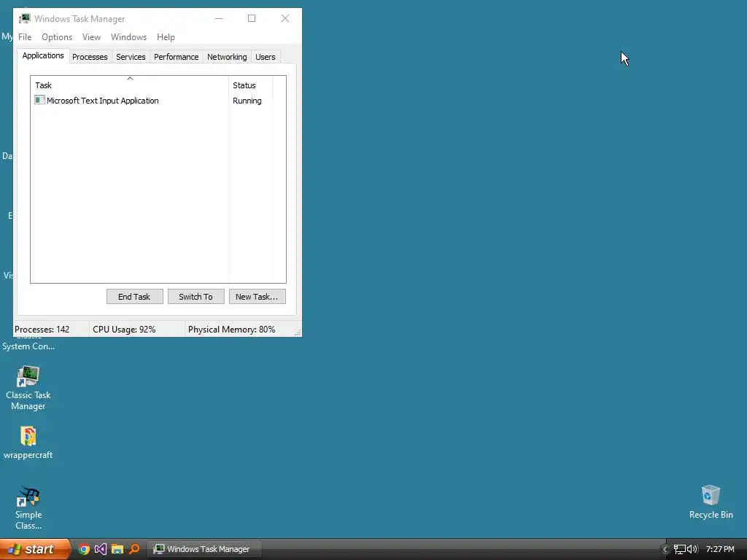Click the search magnifier icon in the taskbar
The image size is (747, 560).
click(x=134, y=549)
